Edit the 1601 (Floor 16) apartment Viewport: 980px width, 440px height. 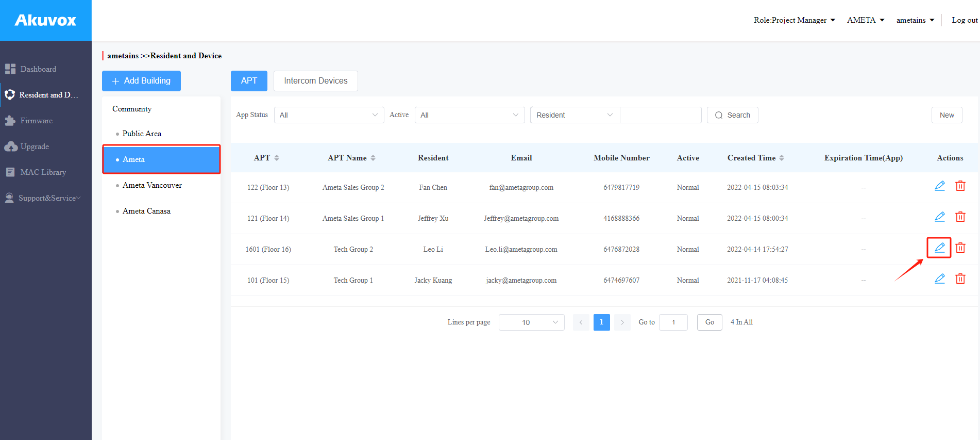click(940, 248)
